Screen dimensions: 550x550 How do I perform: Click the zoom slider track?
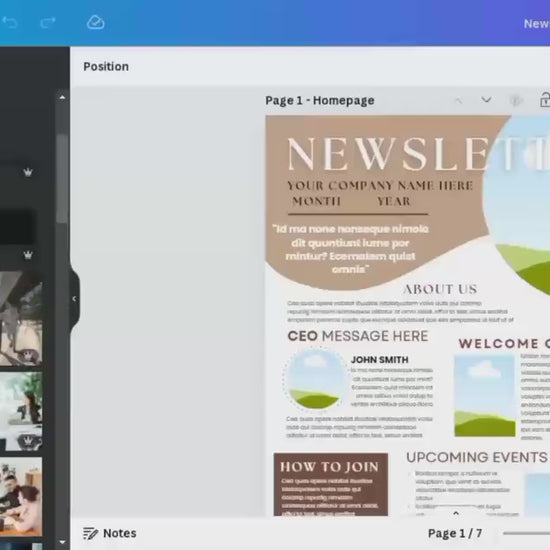pos(526,534)
